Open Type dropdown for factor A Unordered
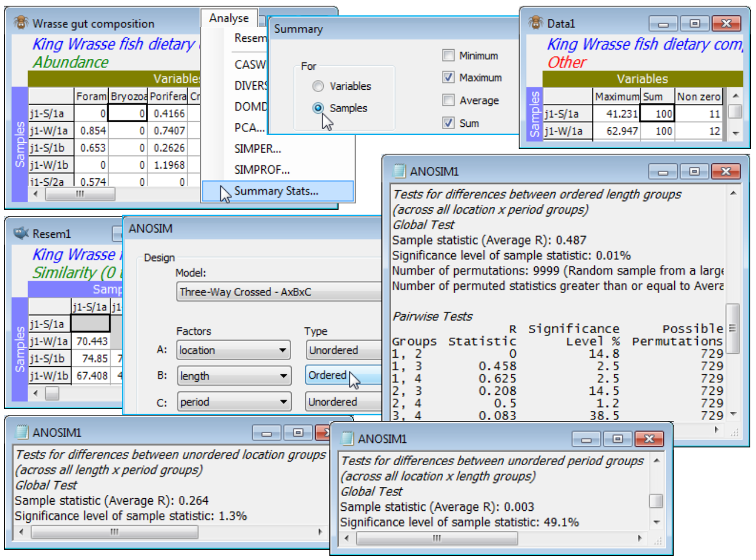The height and width of the screenshot is (560, 756). [344, 350]
